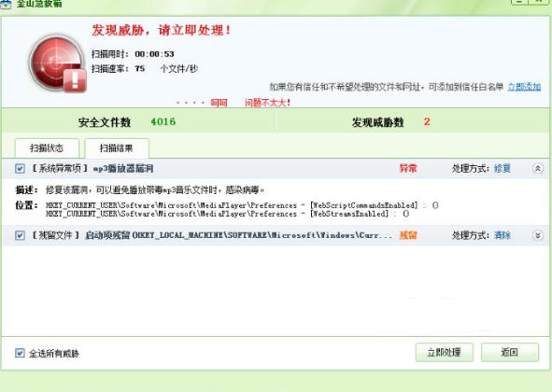Click the 残留 status label

coord(407,235)
